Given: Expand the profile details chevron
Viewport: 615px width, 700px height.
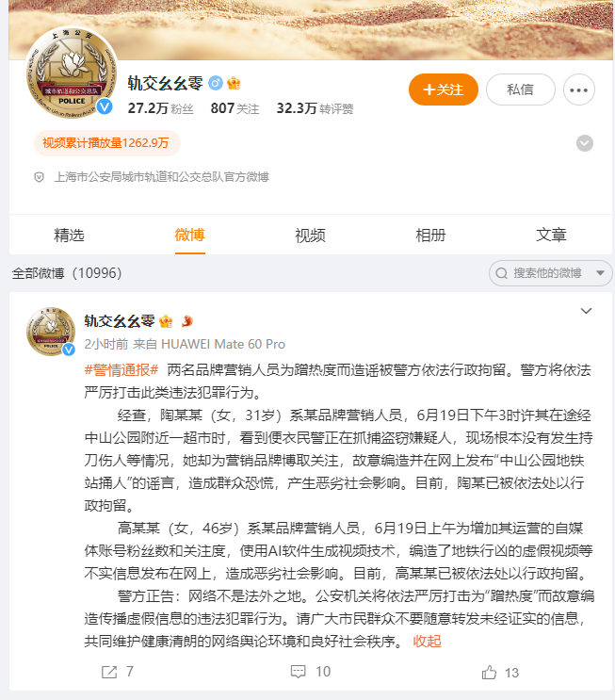Looking at the screenshot, I should tap(585, 143).
